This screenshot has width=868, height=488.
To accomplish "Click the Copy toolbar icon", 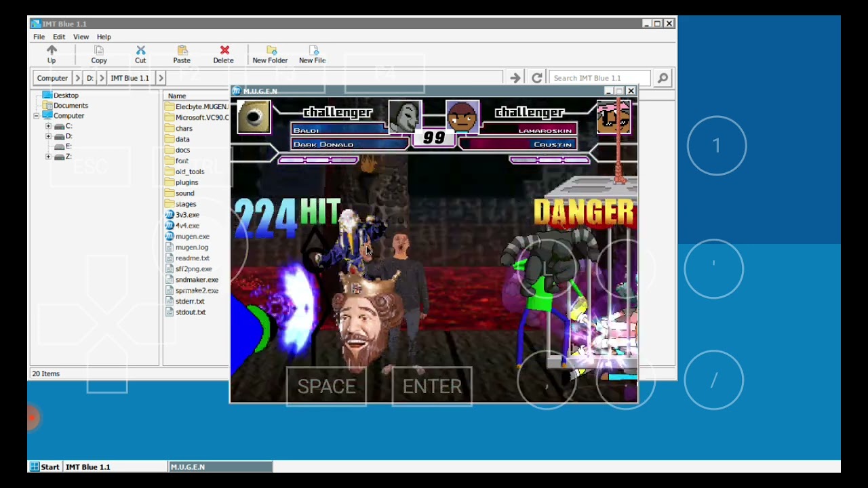I will 99,54.
